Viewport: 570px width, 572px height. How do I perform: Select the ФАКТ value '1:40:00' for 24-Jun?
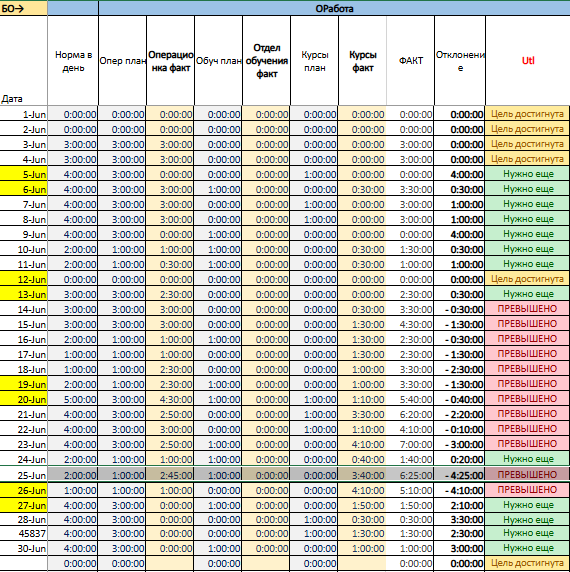click(411, 459)
